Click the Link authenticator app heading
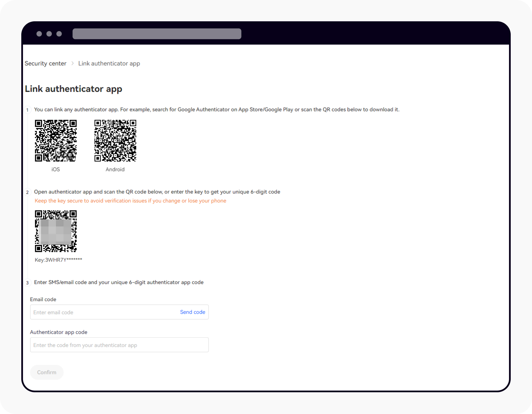Image resolution: width=532 pixels, height=414 pixels. pos(73,89)
